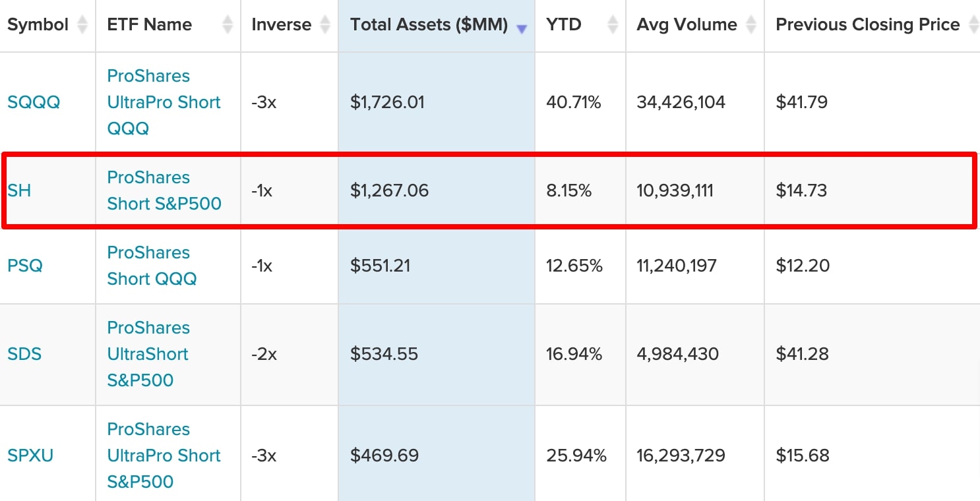The height and width of the screenshot is (501, 980).
Task: Click the $1,267.06 total assets cell
Action: [x=389, y=191]
